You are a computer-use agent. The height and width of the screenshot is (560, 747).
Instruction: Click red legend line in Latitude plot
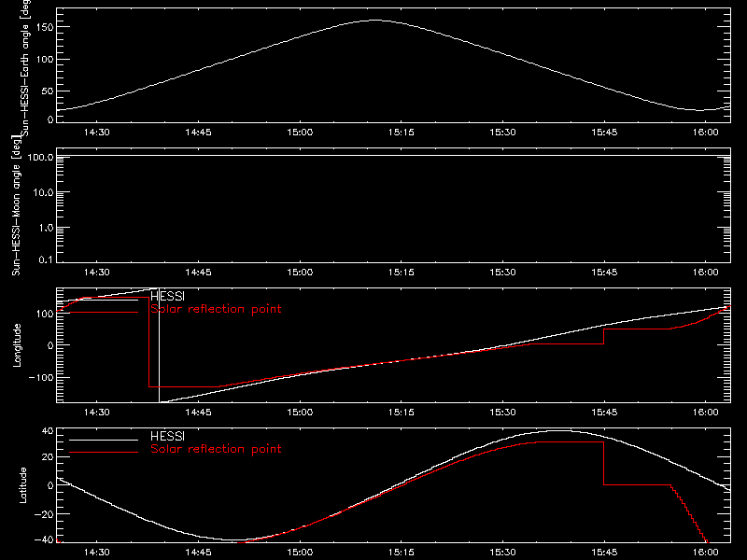[x=104, y=452]
